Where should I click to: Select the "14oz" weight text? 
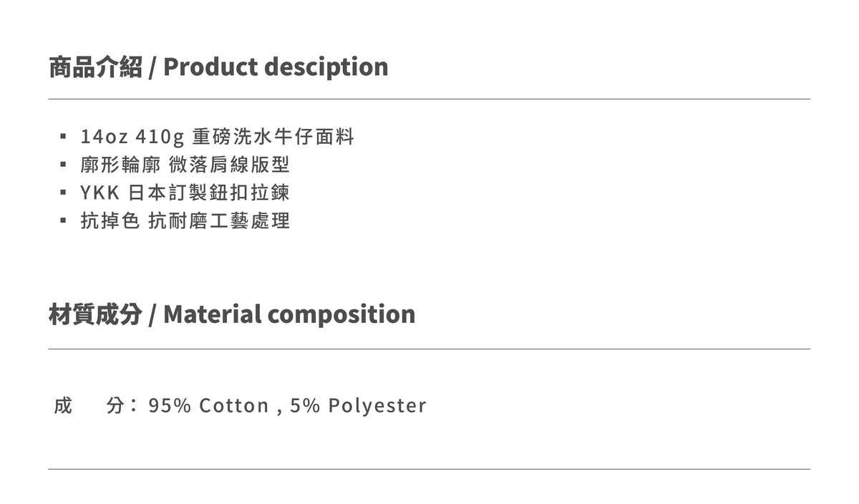pos(105,137)
